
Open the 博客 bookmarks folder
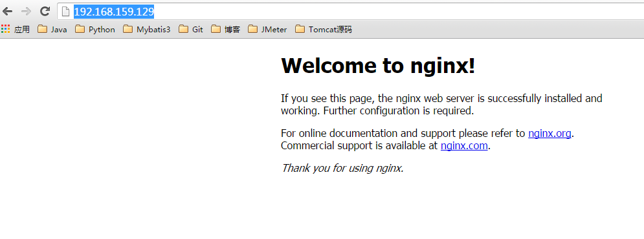[225, 30]
